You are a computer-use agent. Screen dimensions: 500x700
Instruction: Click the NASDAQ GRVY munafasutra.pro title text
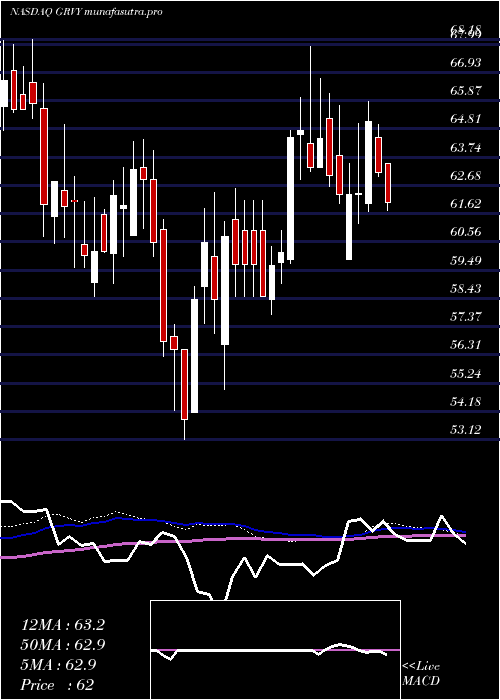86,12
